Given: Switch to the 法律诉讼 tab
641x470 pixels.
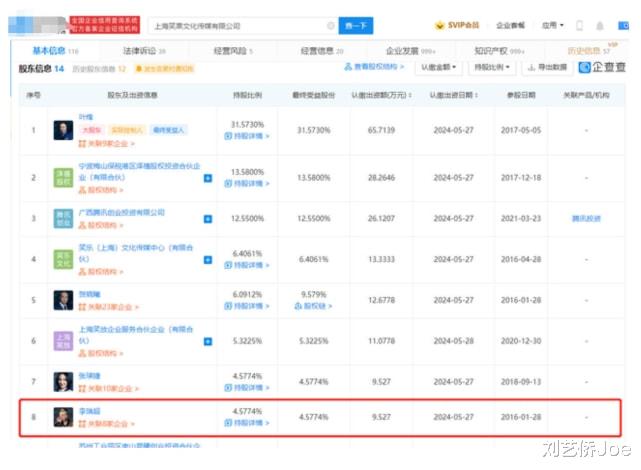Looking at the screenshot, I should pyautogui.click(x=144, y=51).
